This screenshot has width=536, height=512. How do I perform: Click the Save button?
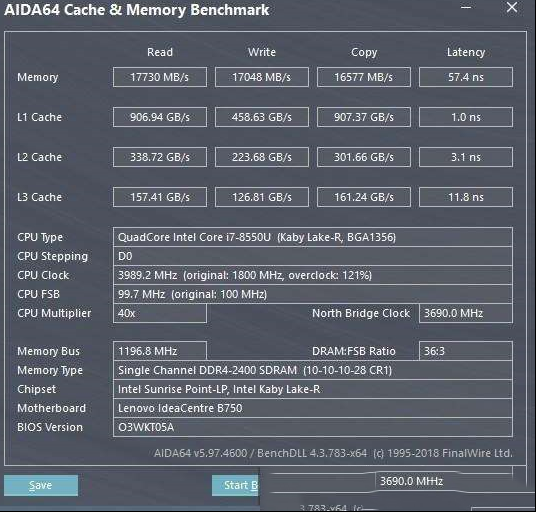point(41,485)
